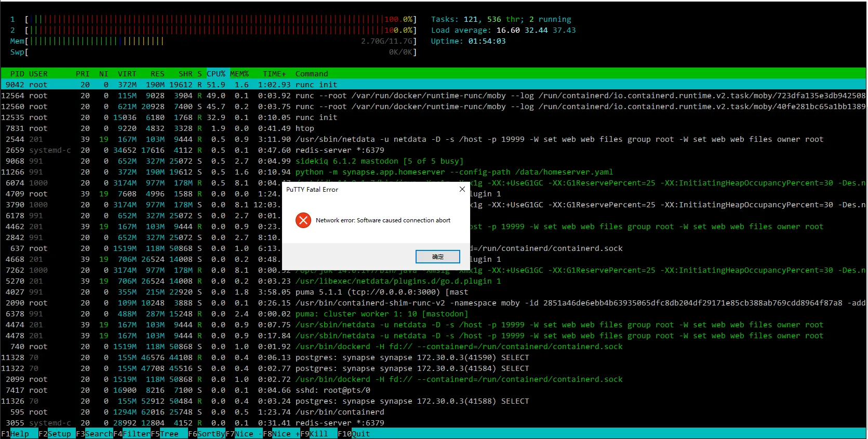868x439 pixels.
Task: Select the PID 2544 netdata row
Action: coord(433,139)
